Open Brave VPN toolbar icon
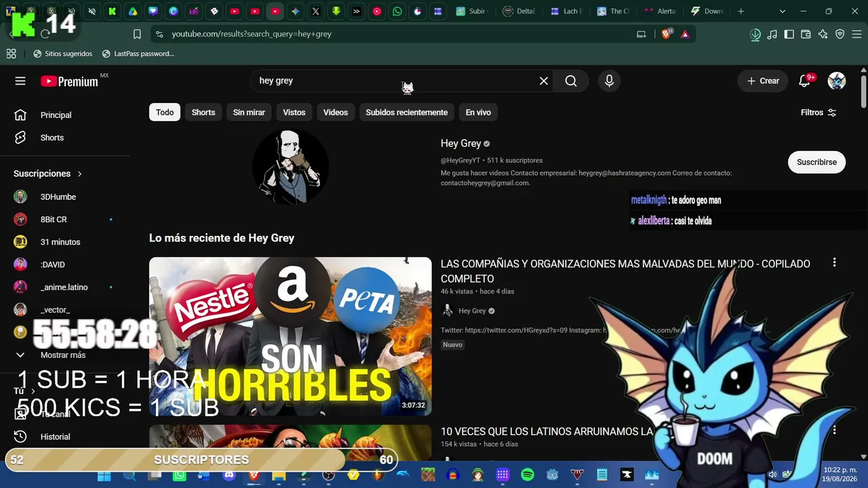The height and width of the screenshot is (488, 868). [x=840, y=35]
